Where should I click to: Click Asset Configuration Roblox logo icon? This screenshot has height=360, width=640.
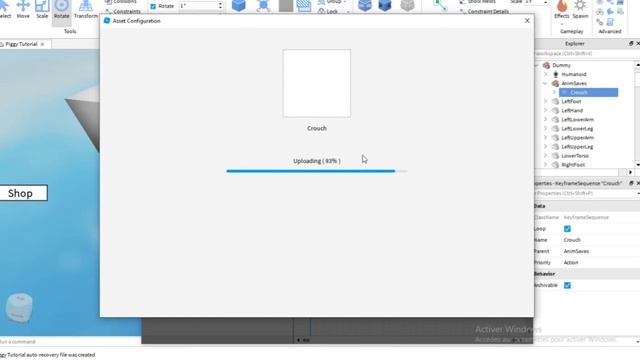107,20
